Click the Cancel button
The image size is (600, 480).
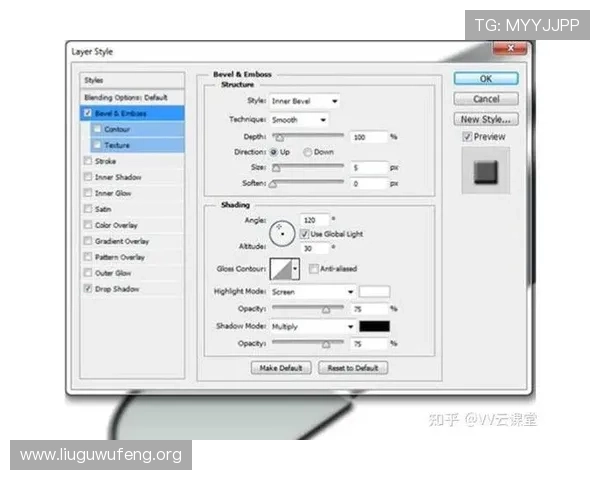tap(486, 99)
